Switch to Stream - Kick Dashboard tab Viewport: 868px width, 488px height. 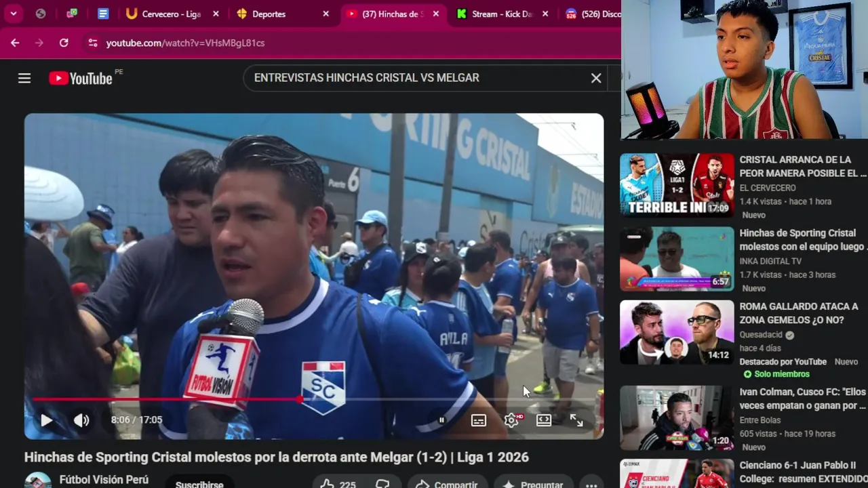click(x=502, y=14)
